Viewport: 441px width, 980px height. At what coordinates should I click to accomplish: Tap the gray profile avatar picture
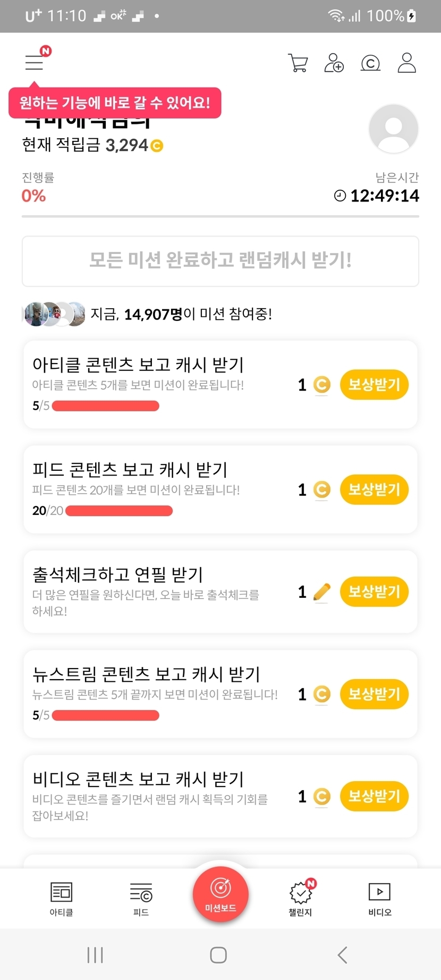pyautogui.click(x=393, y=129)
